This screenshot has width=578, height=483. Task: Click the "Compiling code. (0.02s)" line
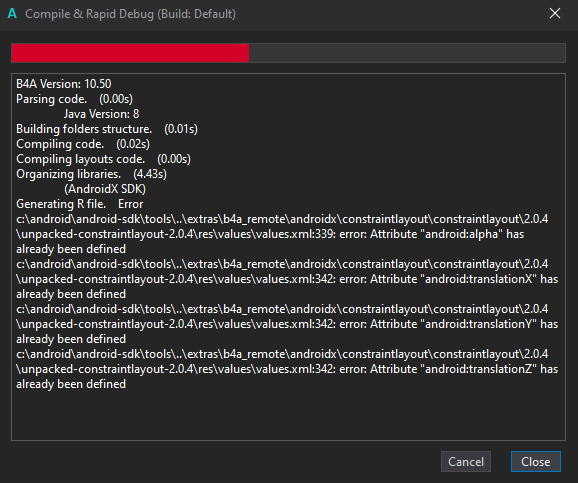(83, 144)
